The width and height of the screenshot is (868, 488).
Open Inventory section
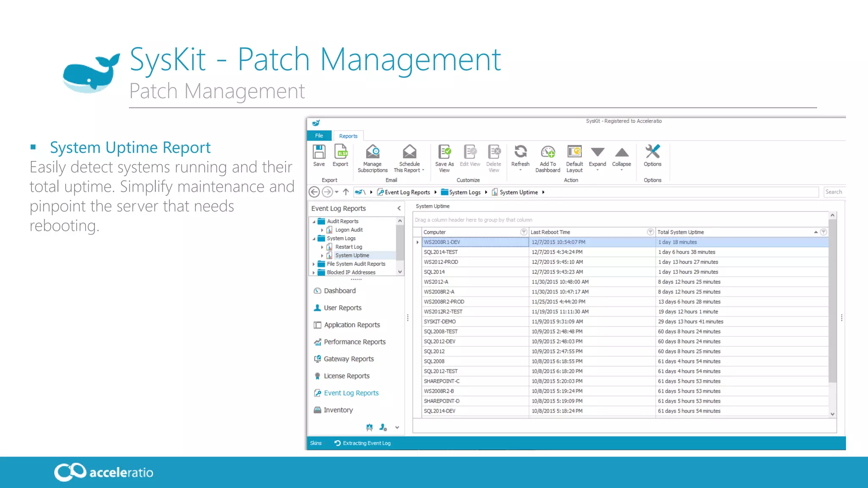(x=333, y=410)
